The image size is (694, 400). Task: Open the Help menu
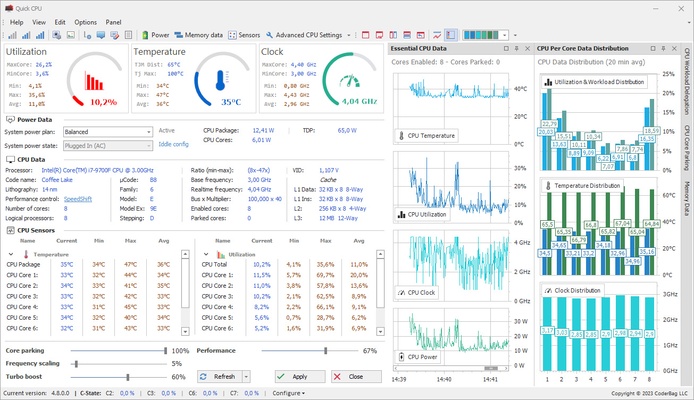(16, 22)
